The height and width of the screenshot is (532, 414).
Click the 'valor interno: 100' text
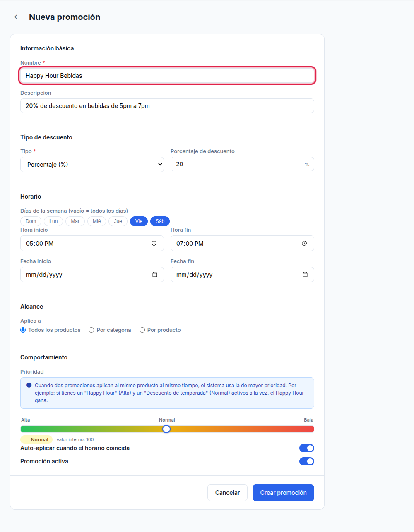click(x=75, y=439)
